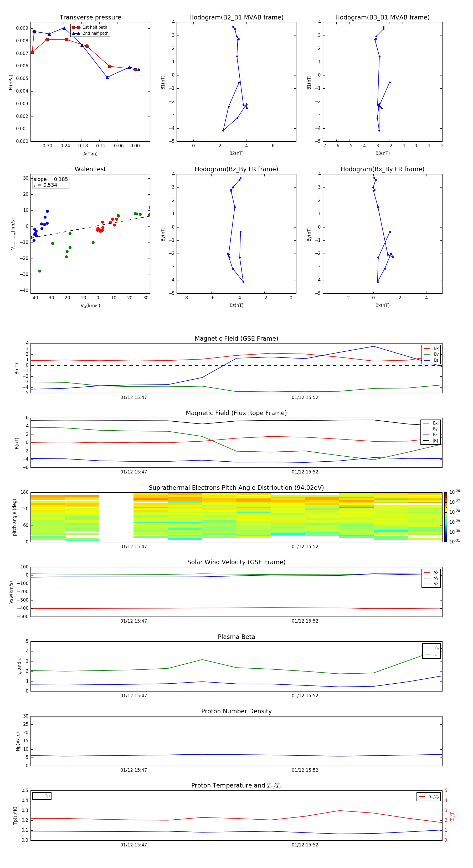Select the Vx legend entry
This screenshot has height=868, width=473.
pos(431,572)
